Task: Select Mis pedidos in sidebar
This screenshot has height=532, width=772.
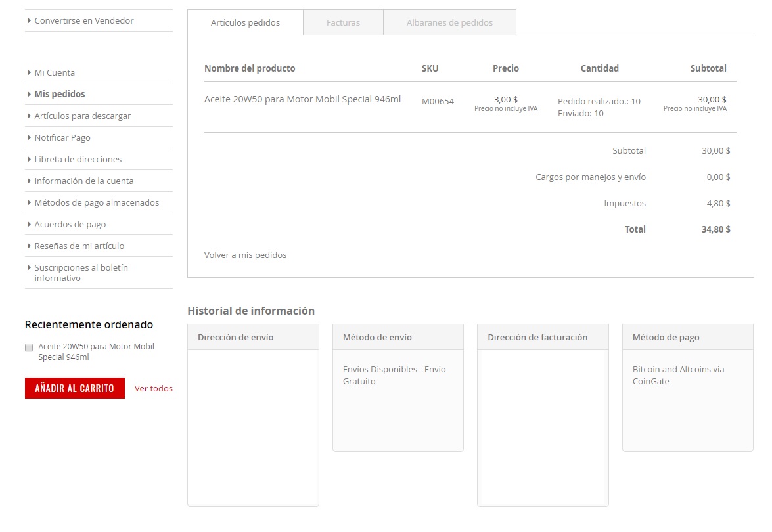Action: point(60,94)
